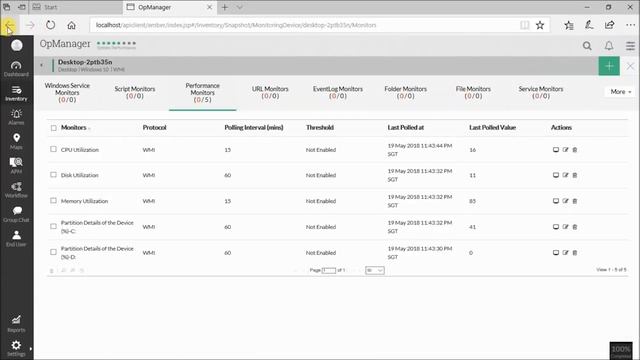Check the CPU Utilization row checkbox

pos(53,149)
